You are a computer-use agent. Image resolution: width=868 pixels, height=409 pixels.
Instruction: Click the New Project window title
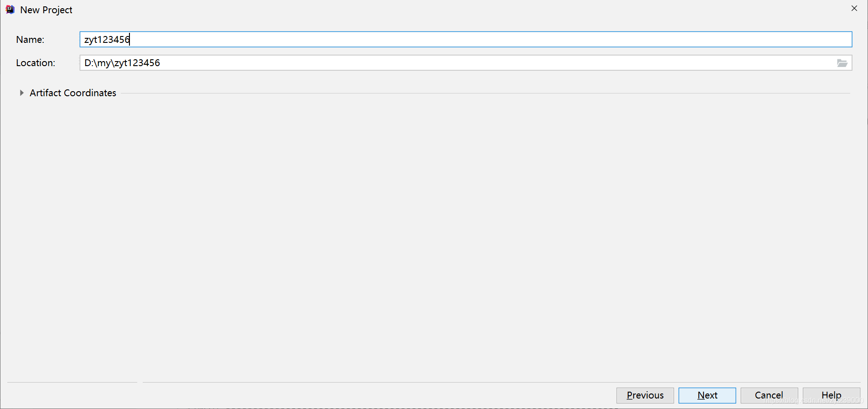tap(46, 10)
